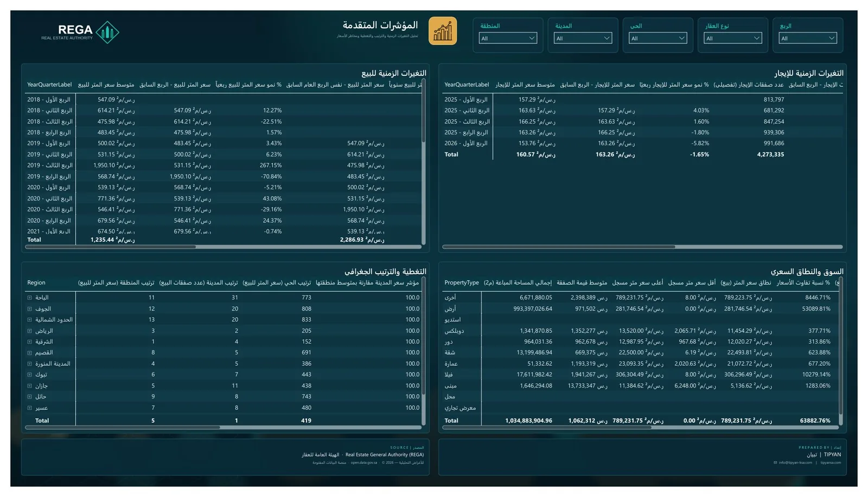The image size is (868, 497).
Task: Sort sales table by YearQuarterLabel header
Action: tap(49, 85)
